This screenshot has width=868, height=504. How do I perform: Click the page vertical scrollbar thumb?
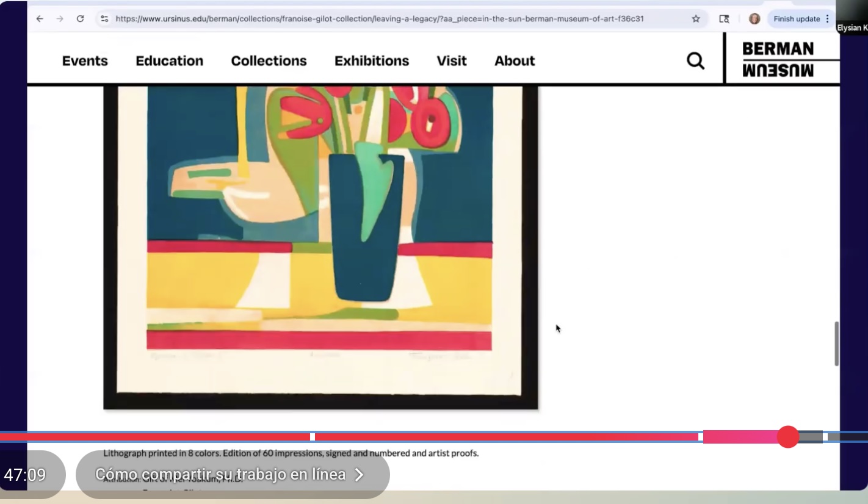[836, 344]
